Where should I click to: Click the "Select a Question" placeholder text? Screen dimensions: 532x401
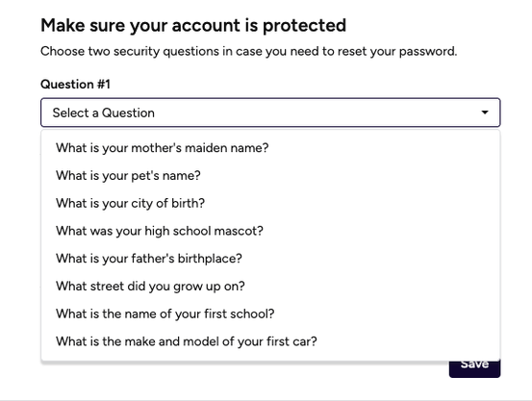[x=104, y=113]
